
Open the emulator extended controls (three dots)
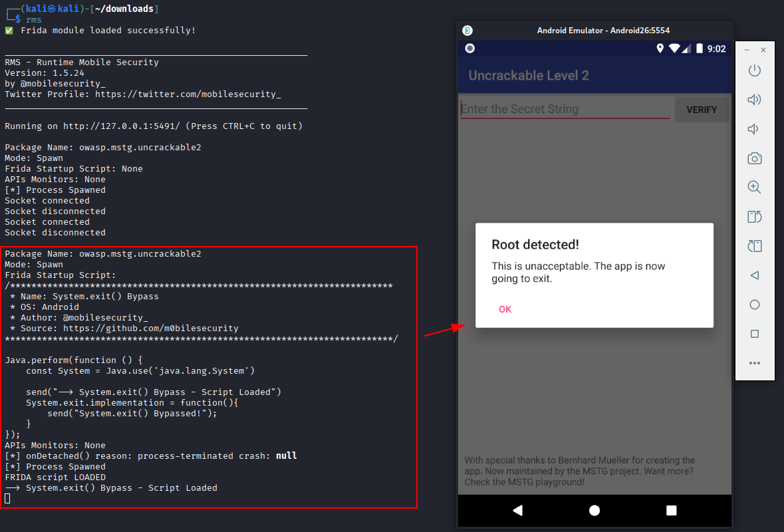tap(754, 363)
